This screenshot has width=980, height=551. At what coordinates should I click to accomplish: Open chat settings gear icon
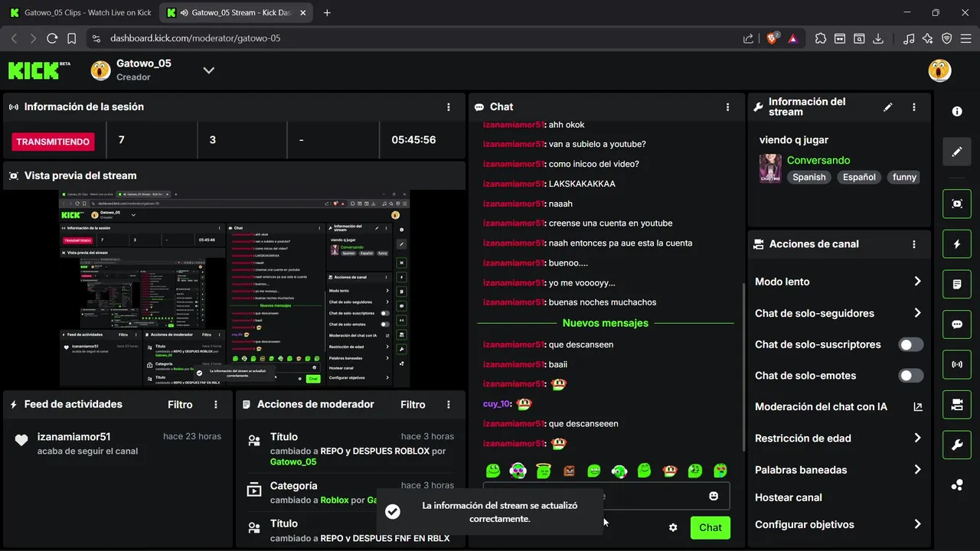click(x=673, y=527)
